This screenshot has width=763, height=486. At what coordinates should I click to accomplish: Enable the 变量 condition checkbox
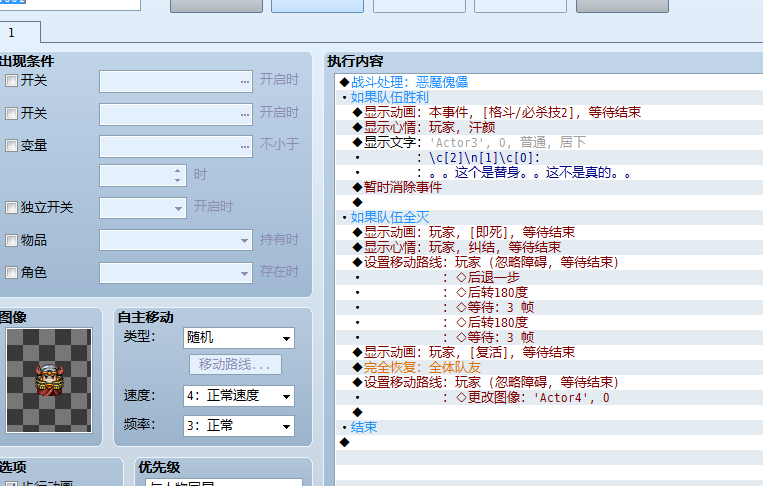(x=12, y=145)
